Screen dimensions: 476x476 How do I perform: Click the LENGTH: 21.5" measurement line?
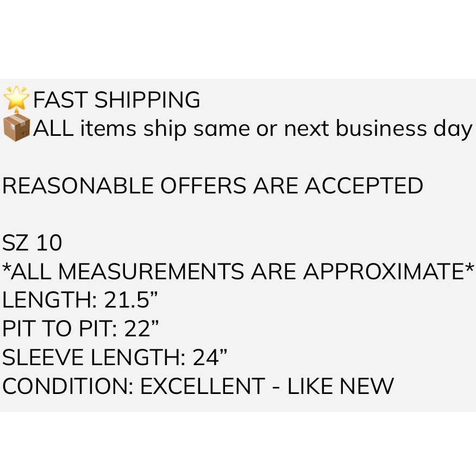pos(80,299)
